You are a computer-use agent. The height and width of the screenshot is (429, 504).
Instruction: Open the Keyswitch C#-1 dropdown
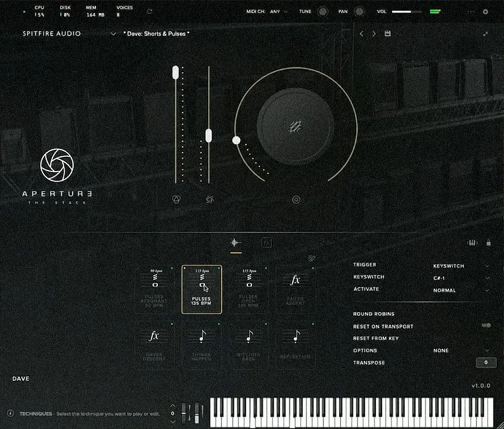coord(461,278)
